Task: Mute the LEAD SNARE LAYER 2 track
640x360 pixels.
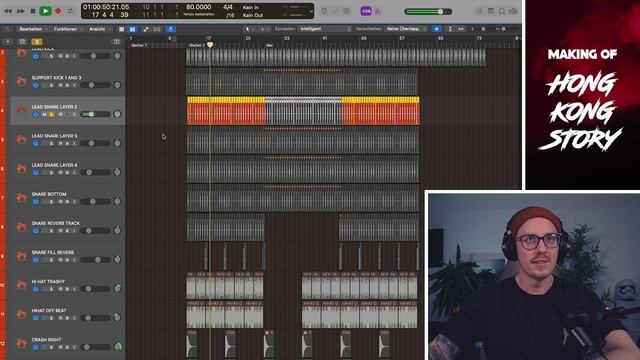Action: pyautogui.click(x=44, y=115)
